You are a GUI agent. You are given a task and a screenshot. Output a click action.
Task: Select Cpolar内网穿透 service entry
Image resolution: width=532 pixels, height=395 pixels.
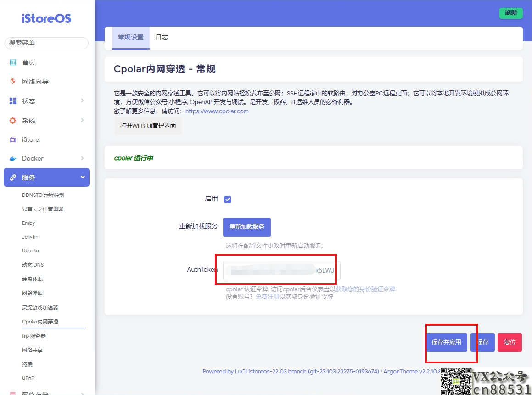pyautogui.click(x=40, y=322)
